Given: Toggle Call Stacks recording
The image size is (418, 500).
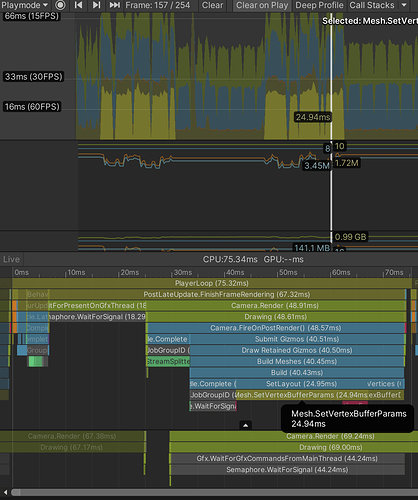Looking at the screenshot, I should click(x=372, y=5).
